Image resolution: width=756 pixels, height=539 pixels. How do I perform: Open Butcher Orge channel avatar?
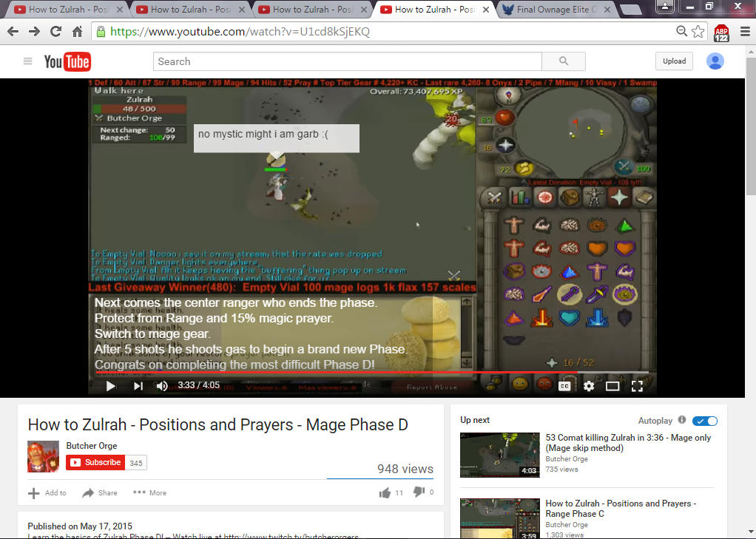(43, 456)
